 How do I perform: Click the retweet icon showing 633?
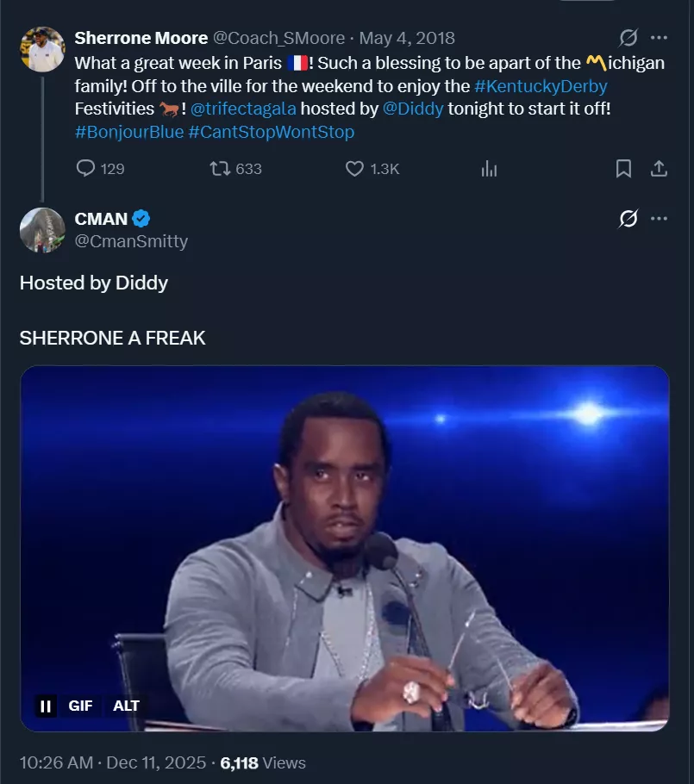click(x=221, y=169)
